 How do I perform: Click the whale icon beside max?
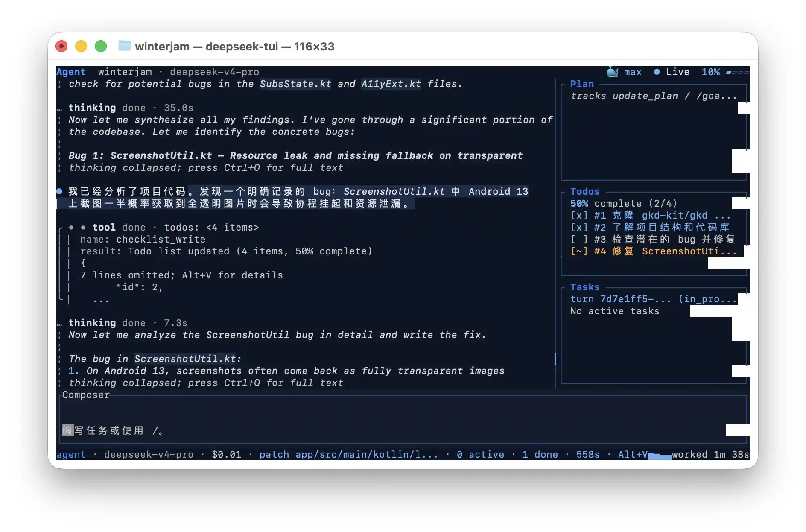point(612,72)
